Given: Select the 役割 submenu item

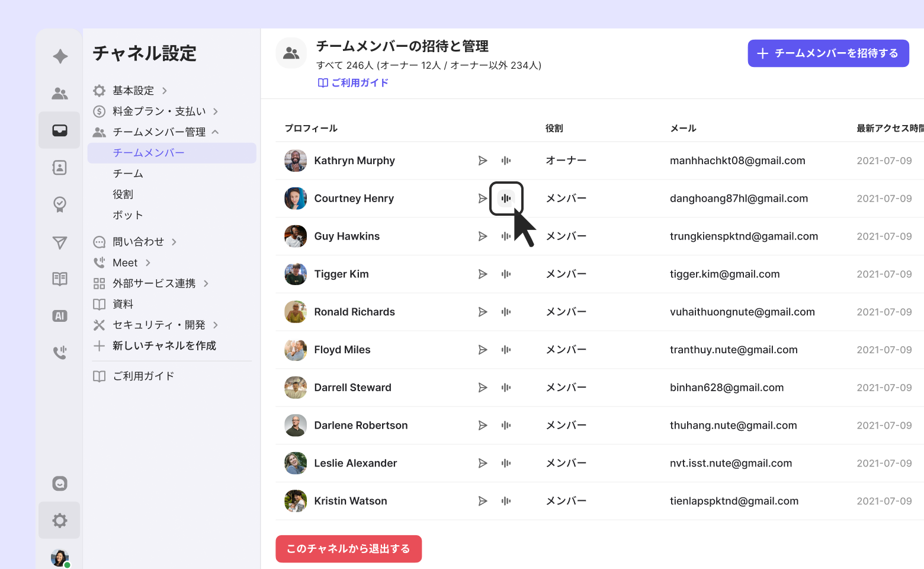Looking at the screenshot, I should pos(123,194).
